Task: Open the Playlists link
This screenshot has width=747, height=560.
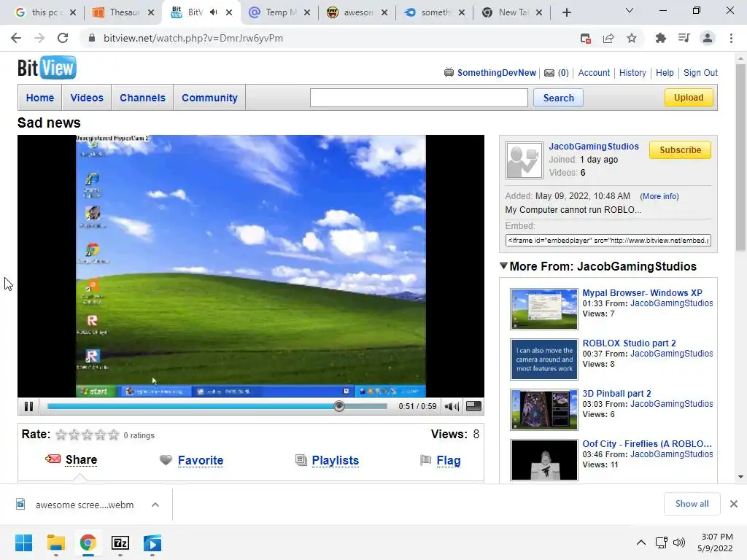Action: 336,461
